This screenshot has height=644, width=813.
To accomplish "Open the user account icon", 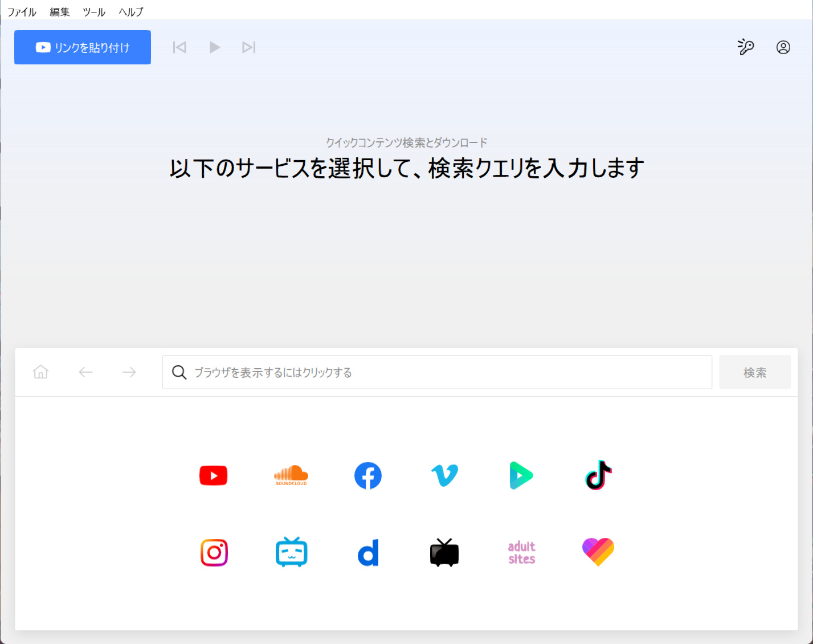I will click(x=783, y=47).
